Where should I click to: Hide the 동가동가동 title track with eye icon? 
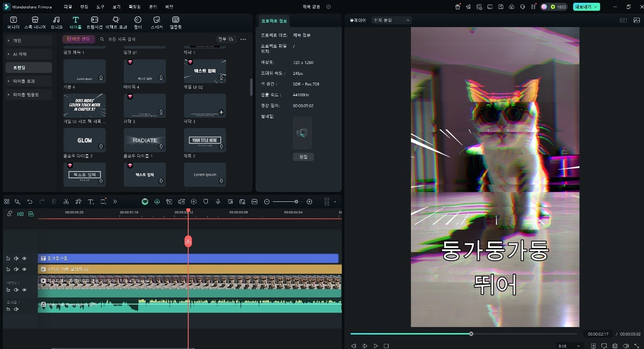(24, 258)
